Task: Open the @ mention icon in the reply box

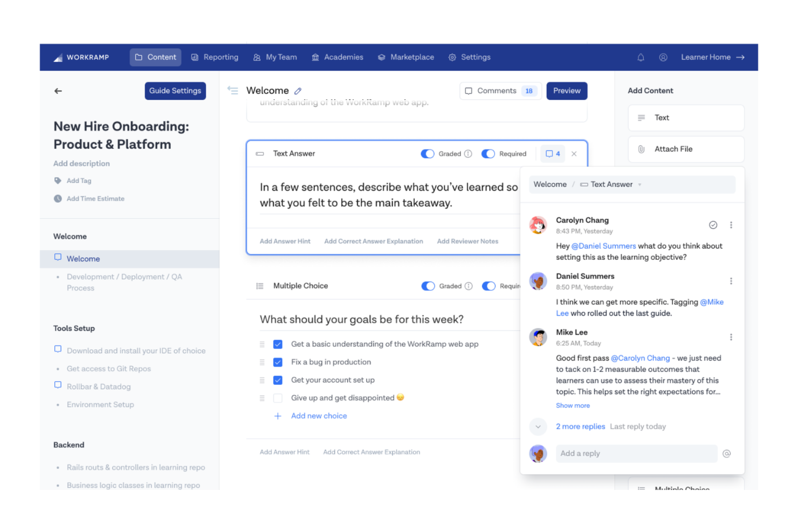Action: (727, 453)
